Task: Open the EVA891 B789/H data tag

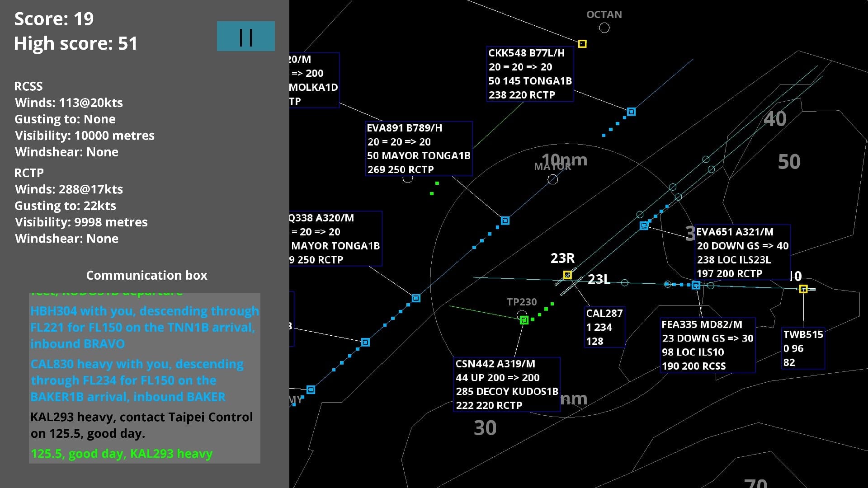Action: point(419,149)
